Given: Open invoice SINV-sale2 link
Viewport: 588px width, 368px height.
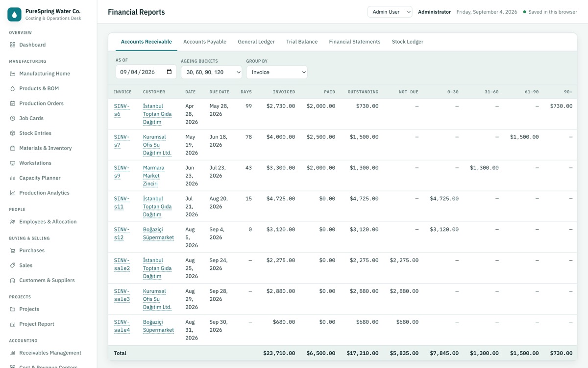Looking at the screenshot, I should [x=122, y=264].
